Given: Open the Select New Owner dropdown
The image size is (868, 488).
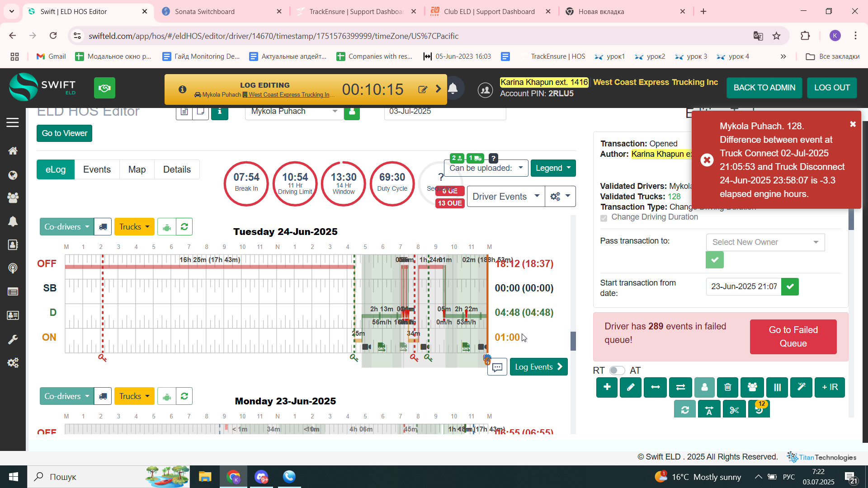Looking at the screenshot, I should point(765,242).
